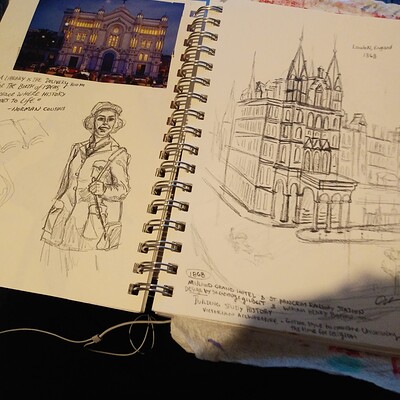Click the woman's hat in the sketch

103,115
